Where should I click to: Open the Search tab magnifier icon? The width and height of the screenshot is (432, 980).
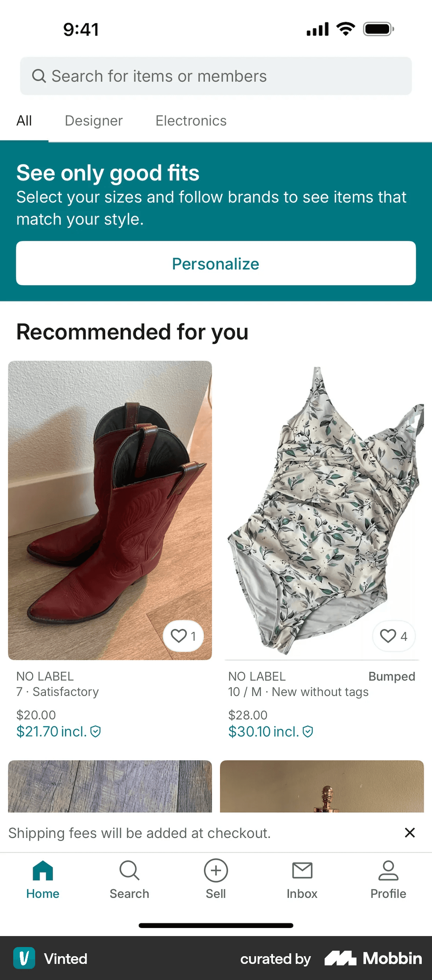[129, 871]
